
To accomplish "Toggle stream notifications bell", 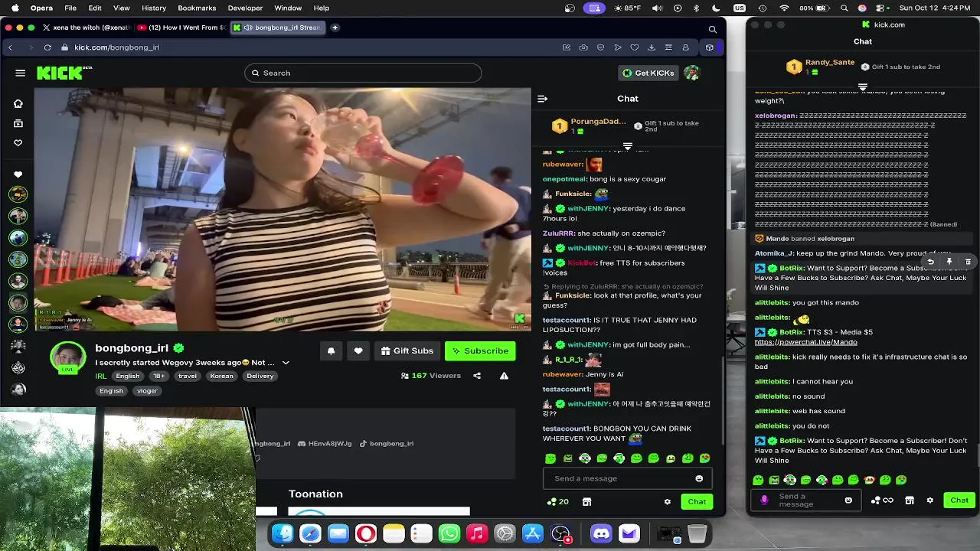I will 331,350.
